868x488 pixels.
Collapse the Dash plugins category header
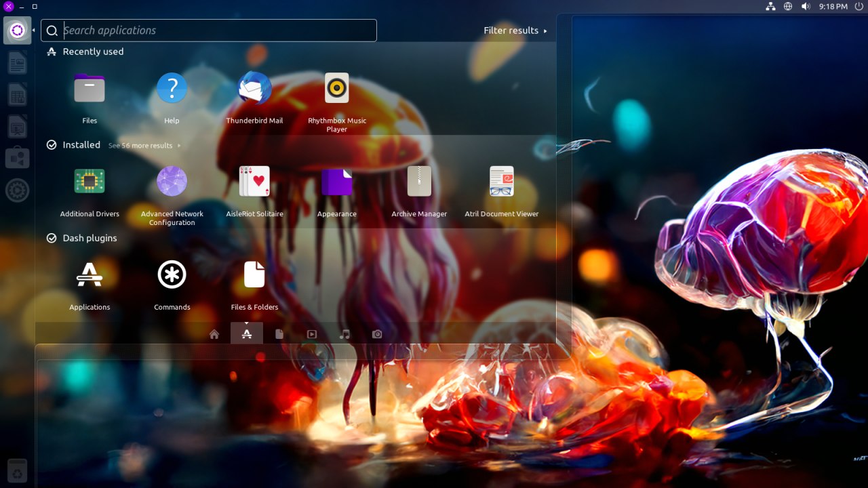[x=81, y=239]
